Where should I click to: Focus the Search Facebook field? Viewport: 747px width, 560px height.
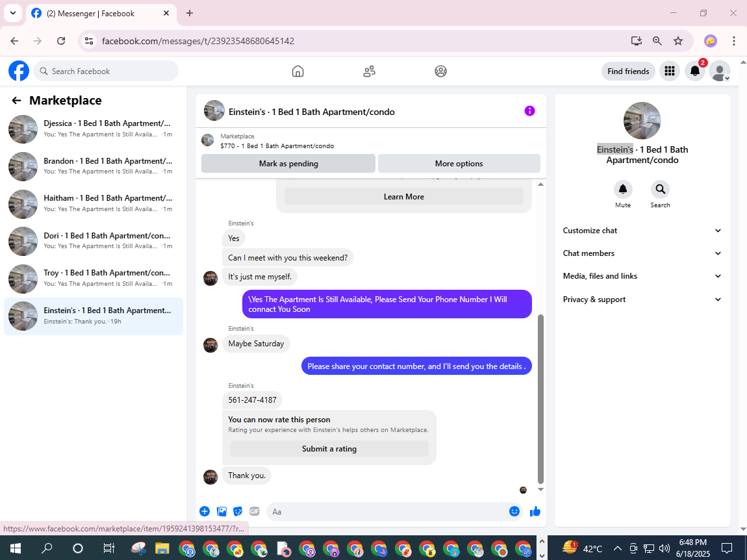tap(106, 71)
